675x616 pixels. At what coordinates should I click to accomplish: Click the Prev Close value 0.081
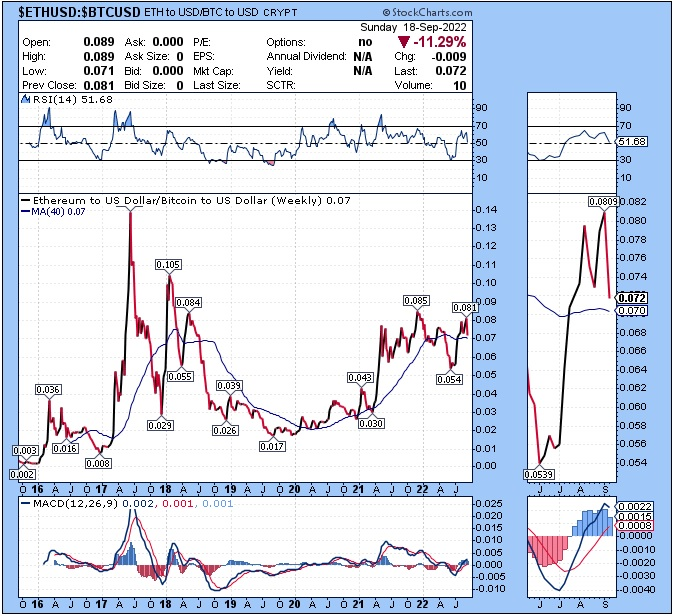99,85
